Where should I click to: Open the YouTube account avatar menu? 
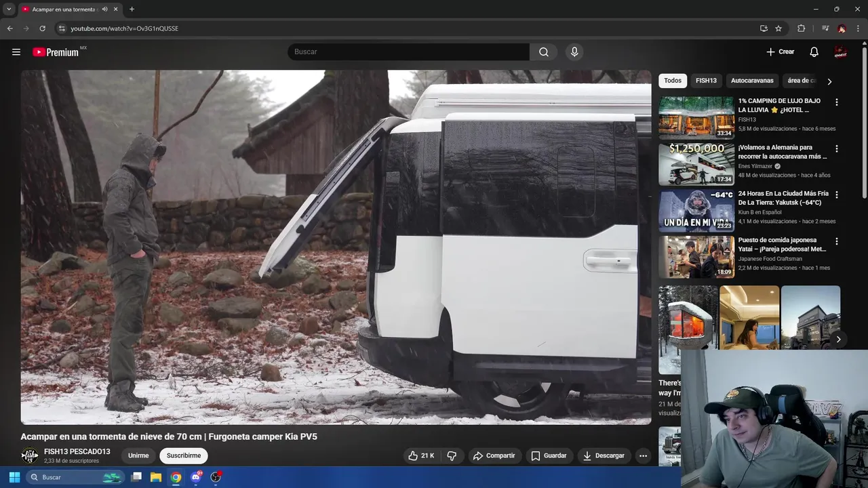point(840,52)
